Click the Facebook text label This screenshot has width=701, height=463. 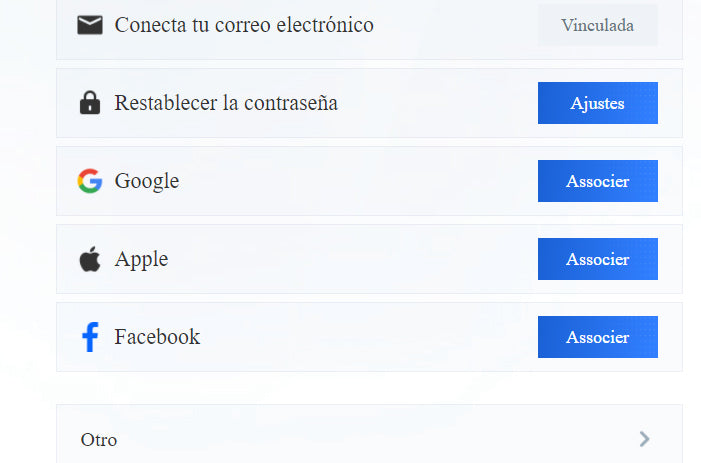click(157, 337)
